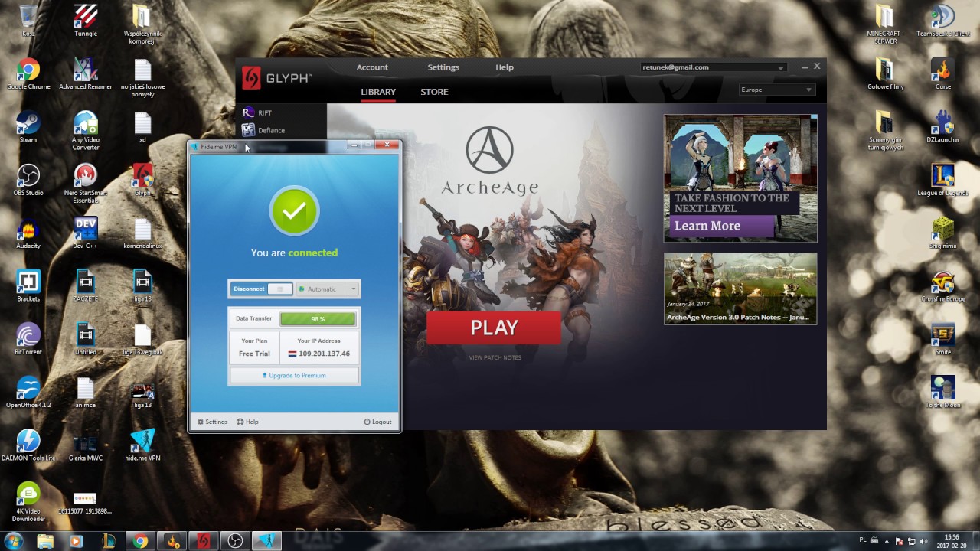Open the Google Chrome desktop shortcut
Image resolution: width=980 pixels, height=551 pixels.
(28, 73)
